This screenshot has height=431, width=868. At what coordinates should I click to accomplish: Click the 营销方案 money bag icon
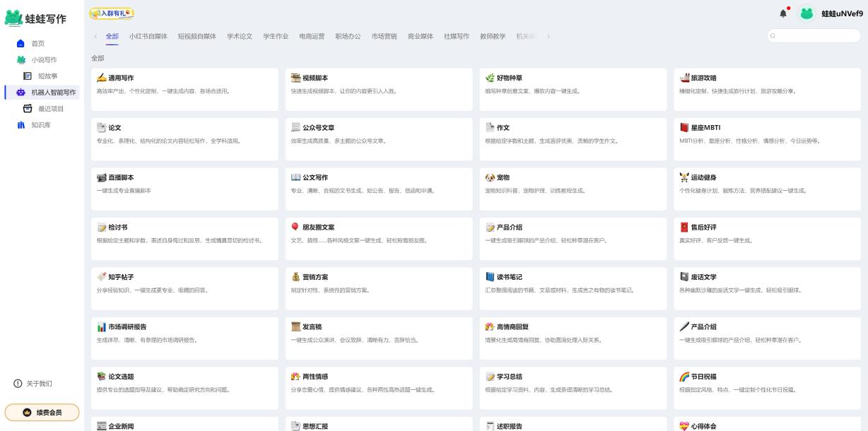click(x=296, y=277)
